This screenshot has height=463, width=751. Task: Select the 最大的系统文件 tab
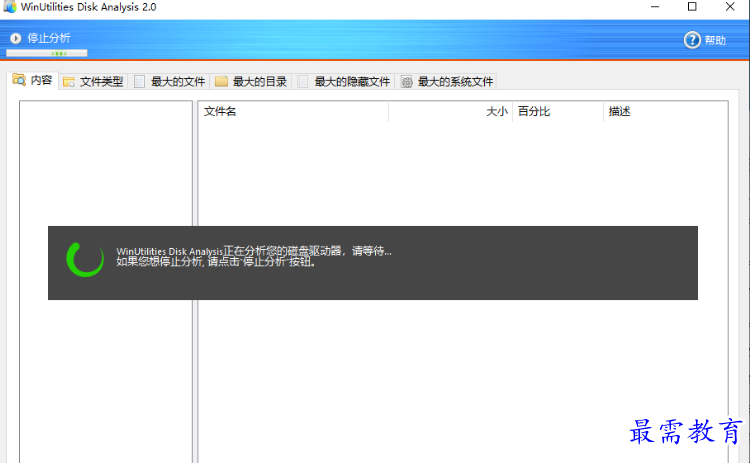(447, 82)
